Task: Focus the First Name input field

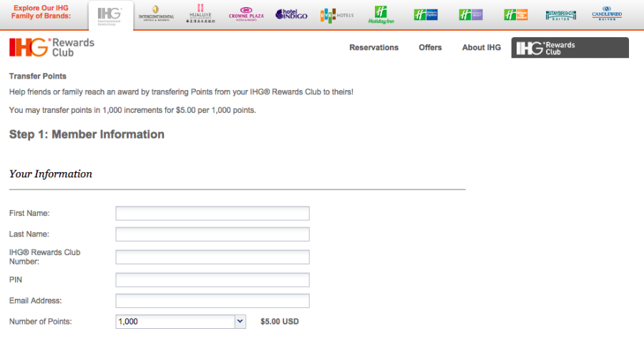Action: pos(213,213)
